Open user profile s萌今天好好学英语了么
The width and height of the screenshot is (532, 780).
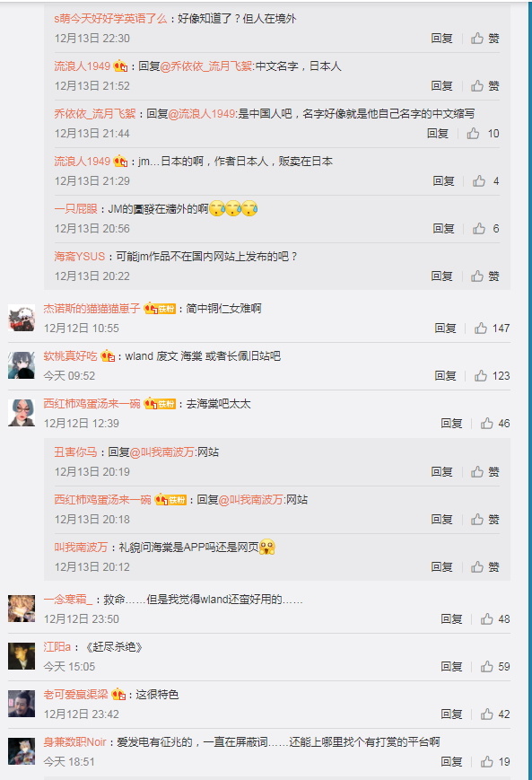110,19
